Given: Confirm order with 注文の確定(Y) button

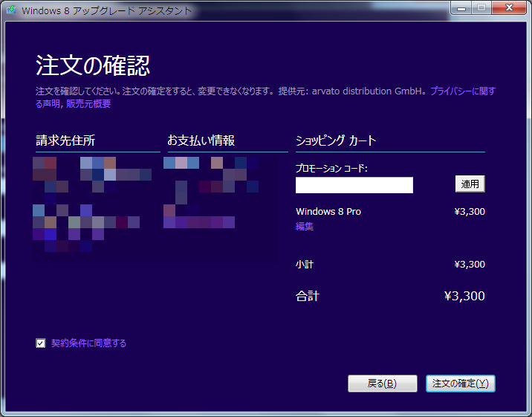Looking at the screenshot, I should [461, 384].
